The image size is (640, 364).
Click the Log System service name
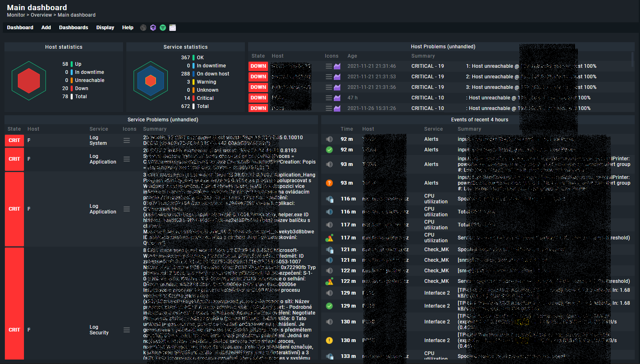pos(98,140)
